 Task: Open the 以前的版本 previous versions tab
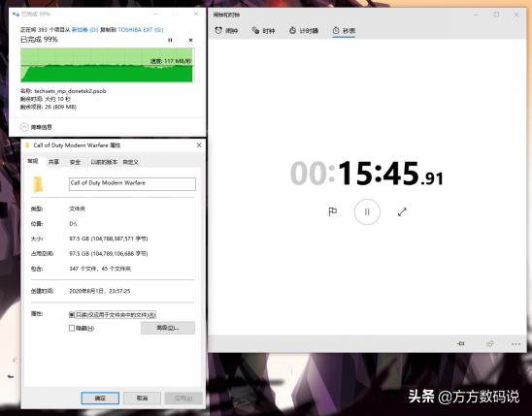point(104,162)
